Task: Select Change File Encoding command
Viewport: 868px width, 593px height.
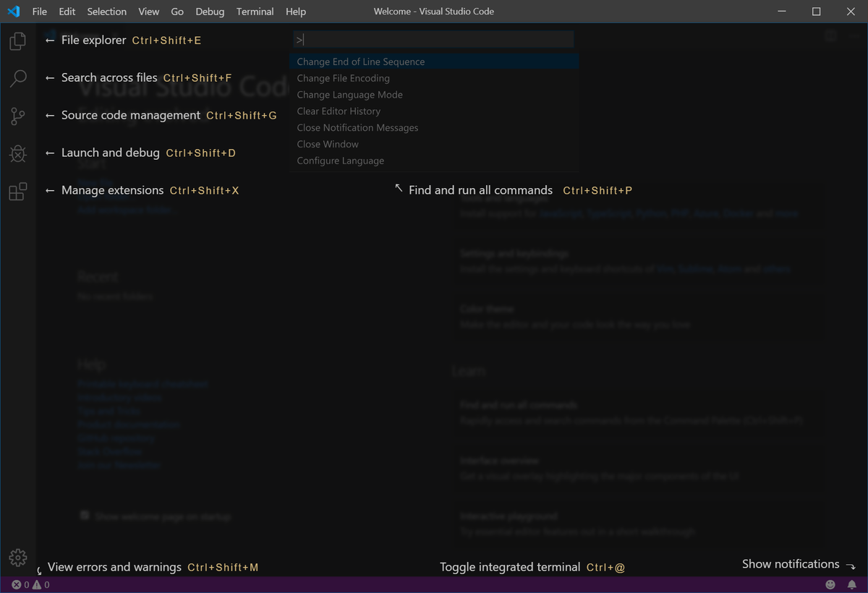Action: point(434,79)
